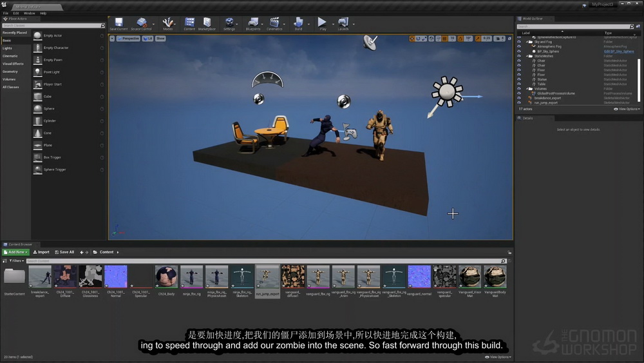The width and height of the screenshot is (644, 363).
Task: Click the World Outliner vertical scrollbar
Action: [x=639, y=80]
